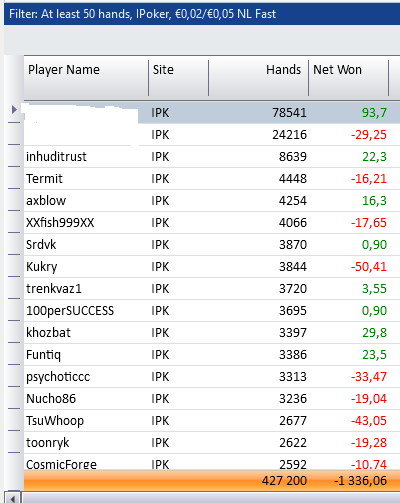Select the trenkvaz1 player row

tap(212, 289)
